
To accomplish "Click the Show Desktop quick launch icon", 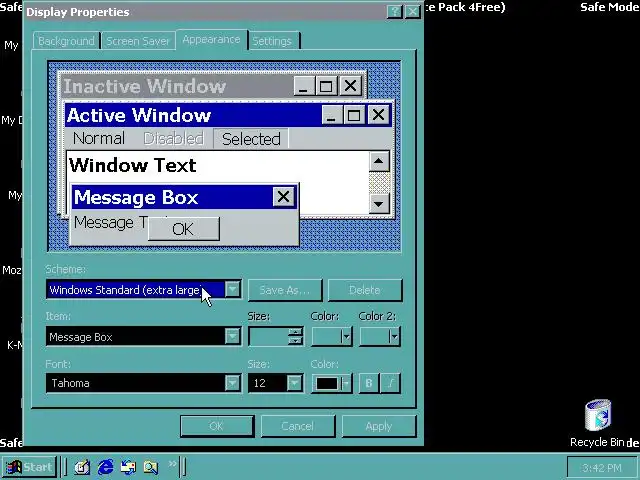I will [82, 467].
